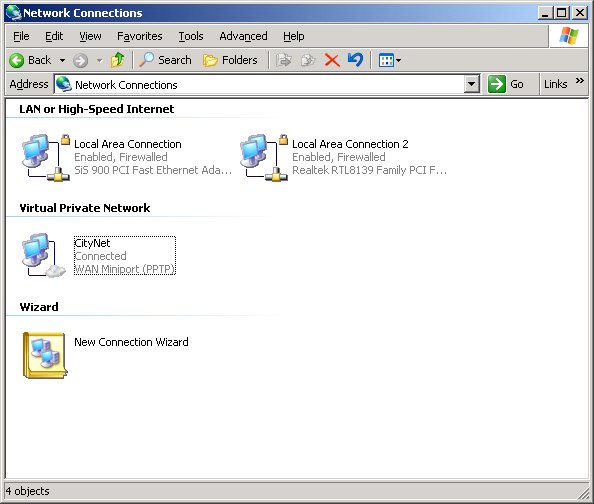Screen dimensions: 594x504
Task: Launch the New Connection Wizard icon
Action: pos(45,355)
